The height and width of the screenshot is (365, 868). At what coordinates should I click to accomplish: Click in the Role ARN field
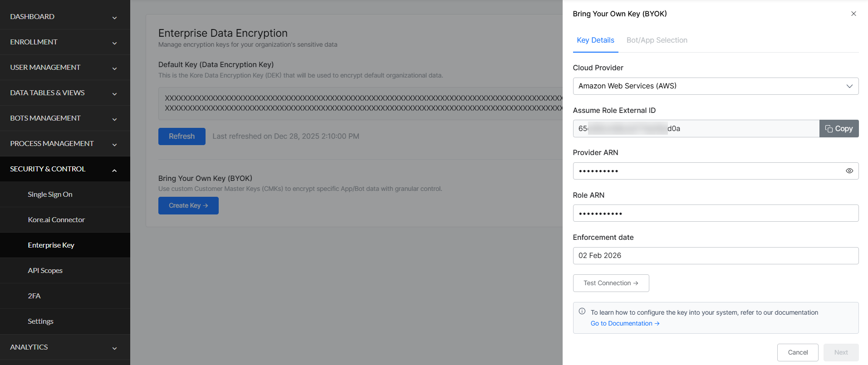tap(715, 213)
